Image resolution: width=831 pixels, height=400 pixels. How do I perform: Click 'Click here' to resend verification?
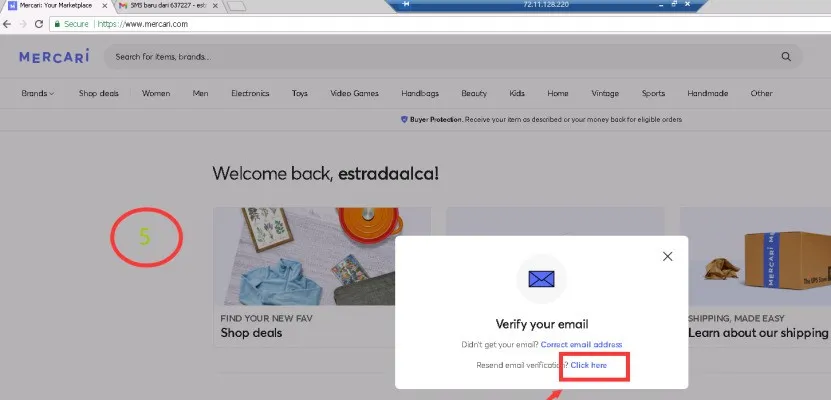[x=588, y=365]
